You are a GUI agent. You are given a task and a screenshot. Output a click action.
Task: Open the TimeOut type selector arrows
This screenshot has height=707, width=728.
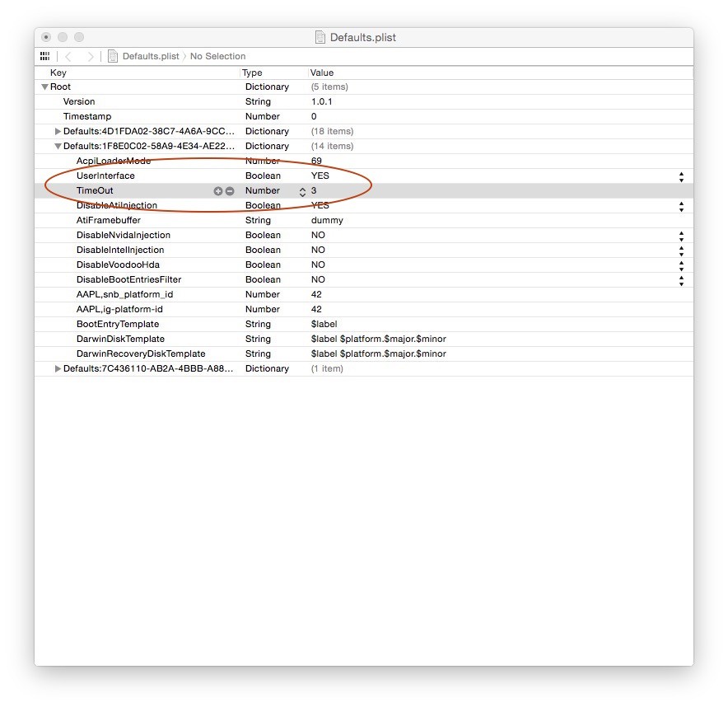click(302, 192)
